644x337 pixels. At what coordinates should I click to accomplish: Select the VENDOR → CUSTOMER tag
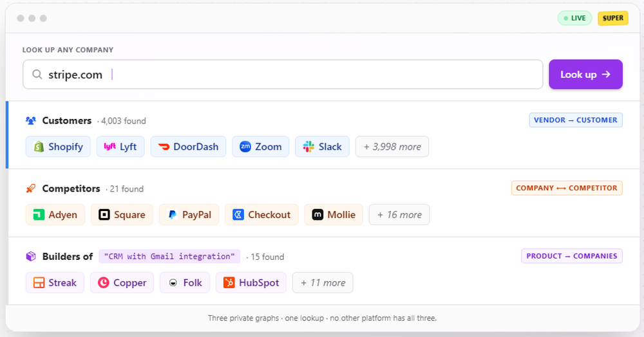coord(575,120)
